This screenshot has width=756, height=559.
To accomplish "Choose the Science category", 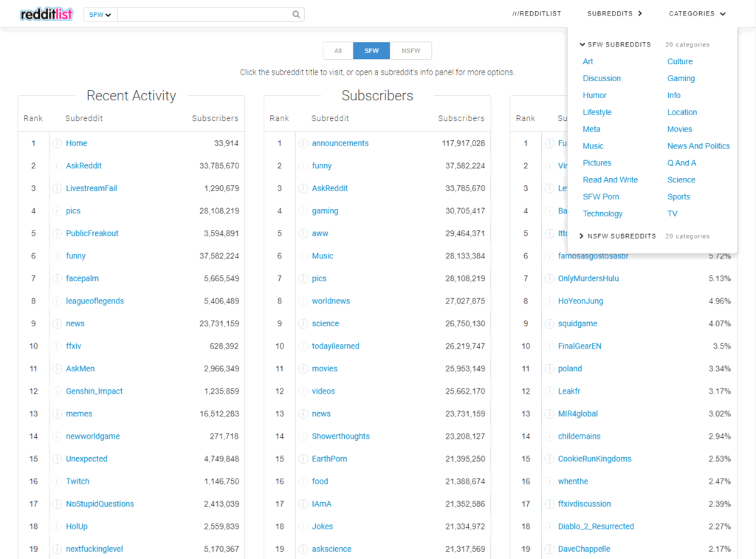I will (x=681, y=179).
